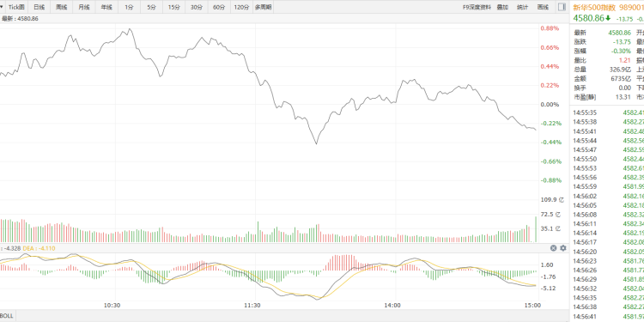Click the 15:00 time axis marker
Image resolution: width=644 pixels, height=322 pixels.
point(533,305)
